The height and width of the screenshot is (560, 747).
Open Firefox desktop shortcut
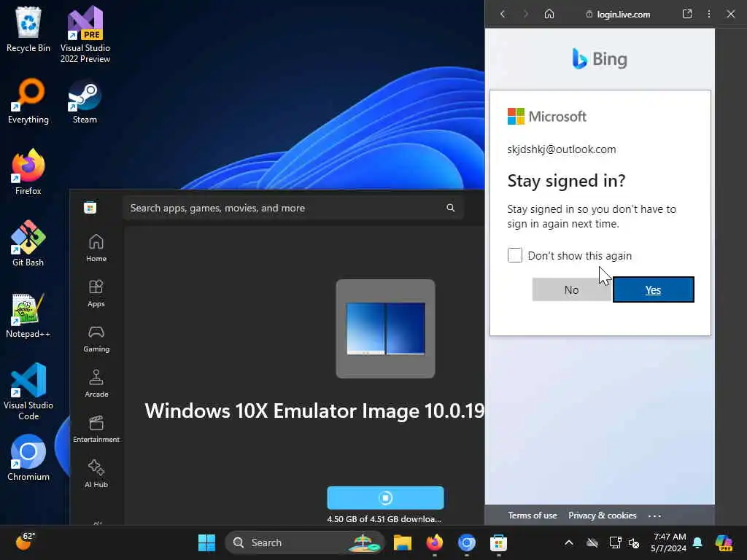pos(28,172)
